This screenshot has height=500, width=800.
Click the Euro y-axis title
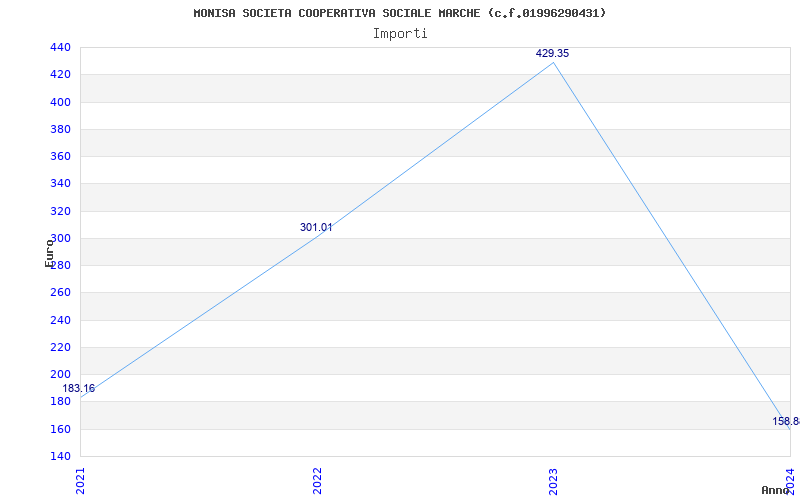click(x=49, y=252)
